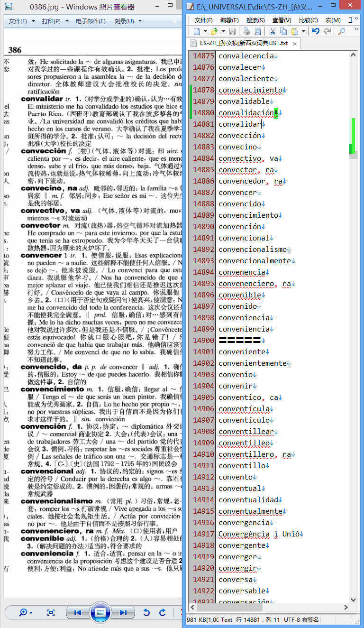Click the word convalidación on line 14880

click(x=246, y=112)
